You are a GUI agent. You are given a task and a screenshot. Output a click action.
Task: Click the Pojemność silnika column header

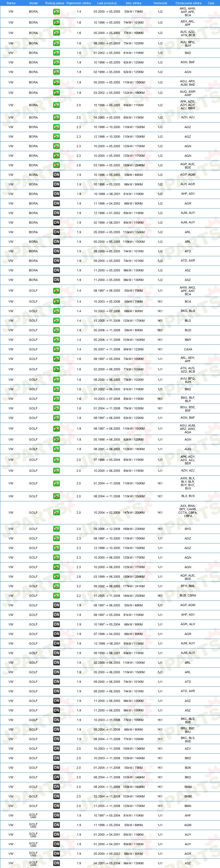point(78,3)
